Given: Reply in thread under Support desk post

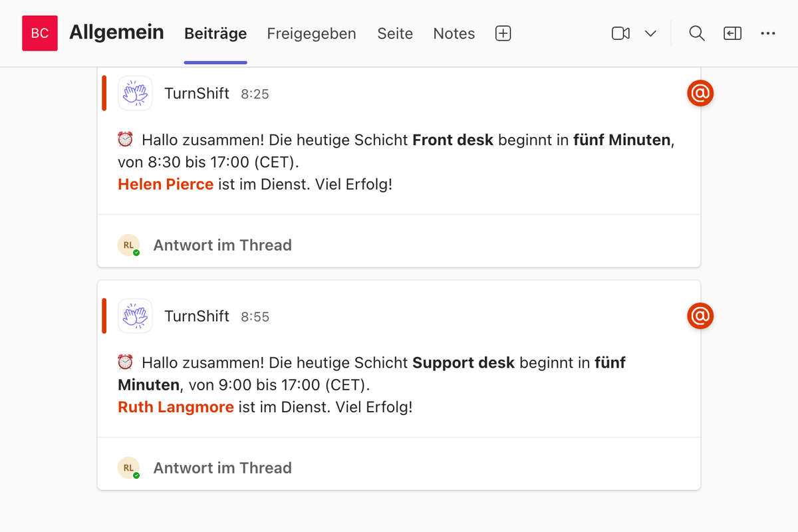Looking at the screenshot, I should click(x=222, y=467).
